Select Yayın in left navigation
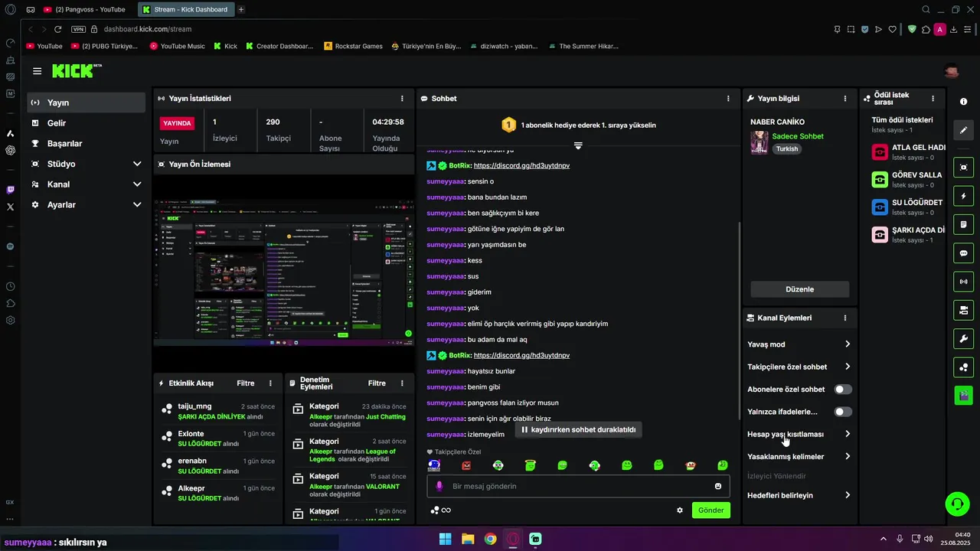The image size is (980, 551). coord(86,103)
